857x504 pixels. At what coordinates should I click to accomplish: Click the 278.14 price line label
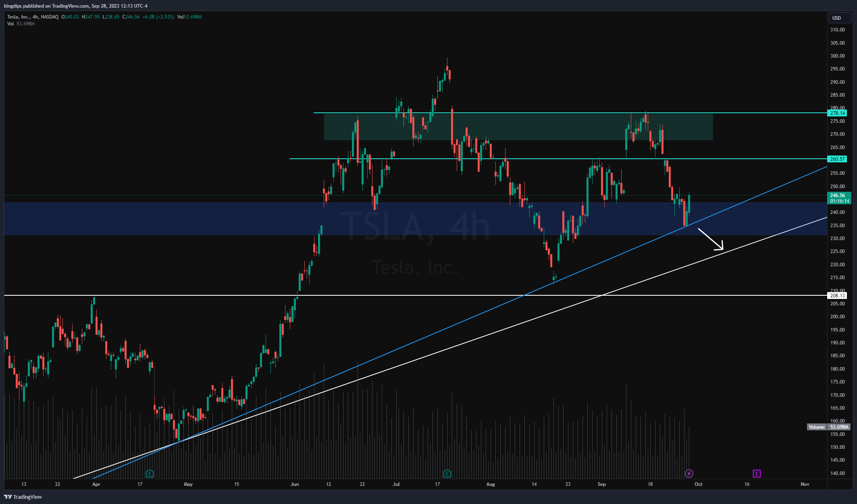pyautogui.click(x=837, y=113)
